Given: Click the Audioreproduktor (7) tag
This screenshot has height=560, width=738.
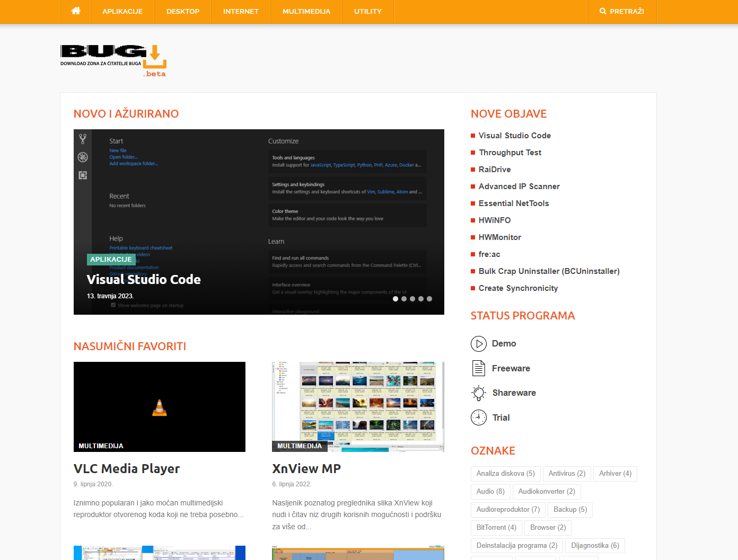Looking at the screenshot, I should click(508, 510).
